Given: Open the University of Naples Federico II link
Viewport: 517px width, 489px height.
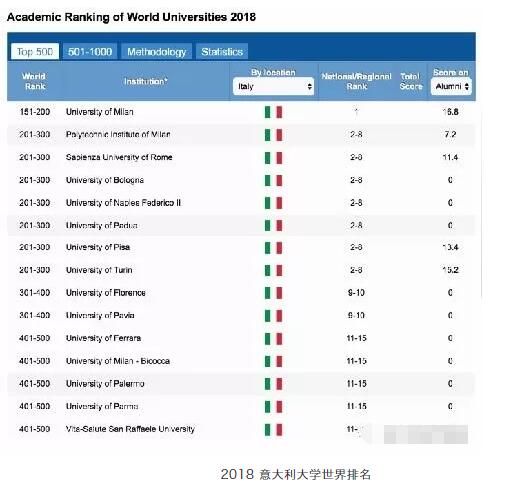Looking at the screenshot, I should pyautogui.click(x=123, y=203).
